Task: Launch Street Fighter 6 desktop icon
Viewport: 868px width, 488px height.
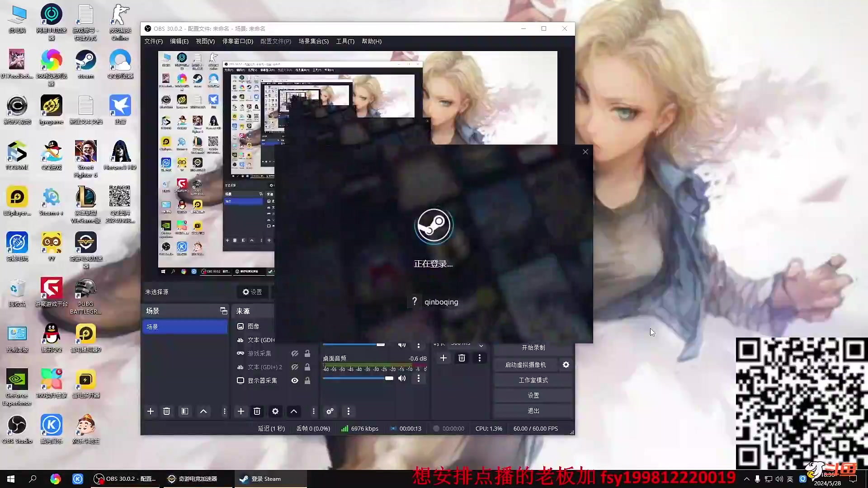Action: [85, 159]
